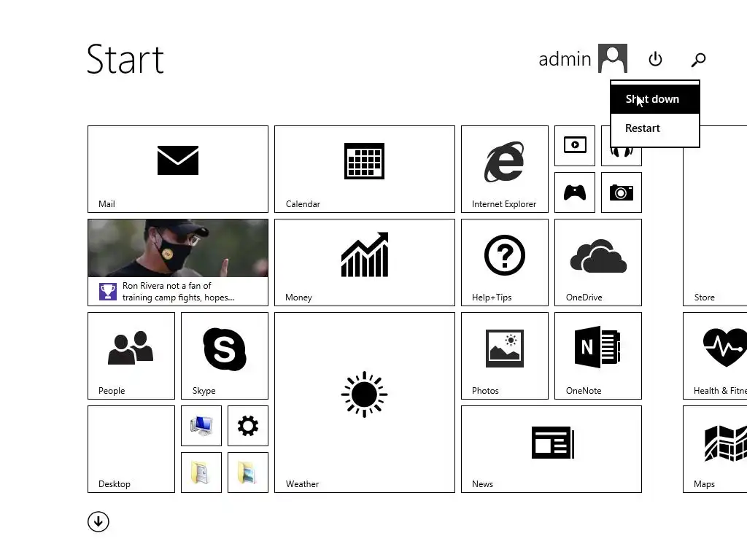Image resolution: width=747 pixels, height=560 pixels.
Task: Click the Ron Rivera headline text
Action: [x=178, y=292]
